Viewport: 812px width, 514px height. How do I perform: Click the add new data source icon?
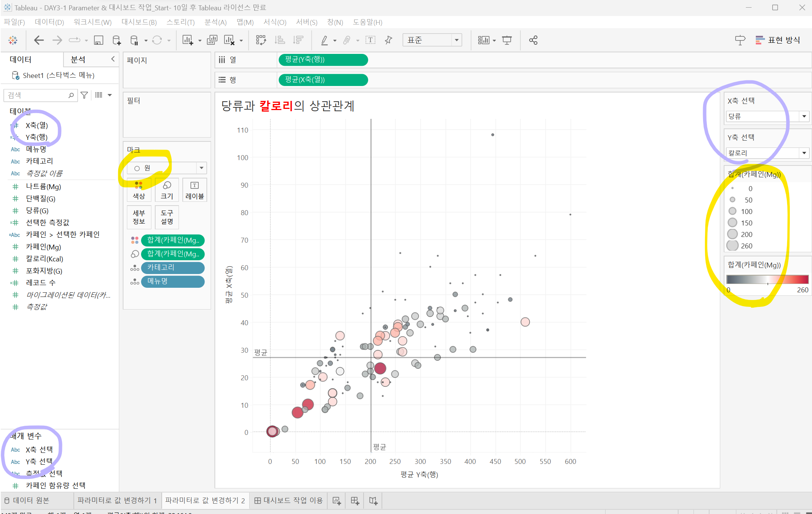[117, 40]
